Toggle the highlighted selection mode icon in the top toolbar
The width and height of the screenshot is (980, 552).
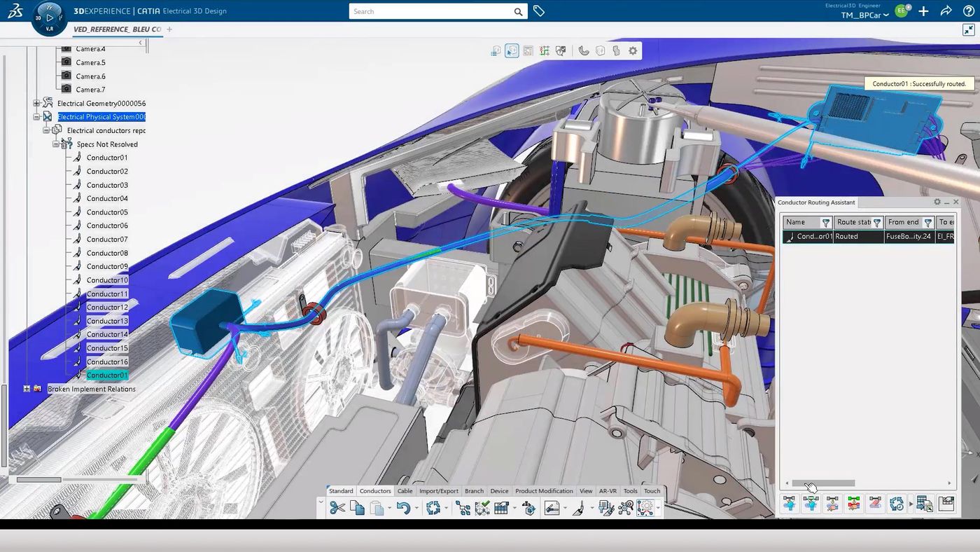[x=512, y=50]
